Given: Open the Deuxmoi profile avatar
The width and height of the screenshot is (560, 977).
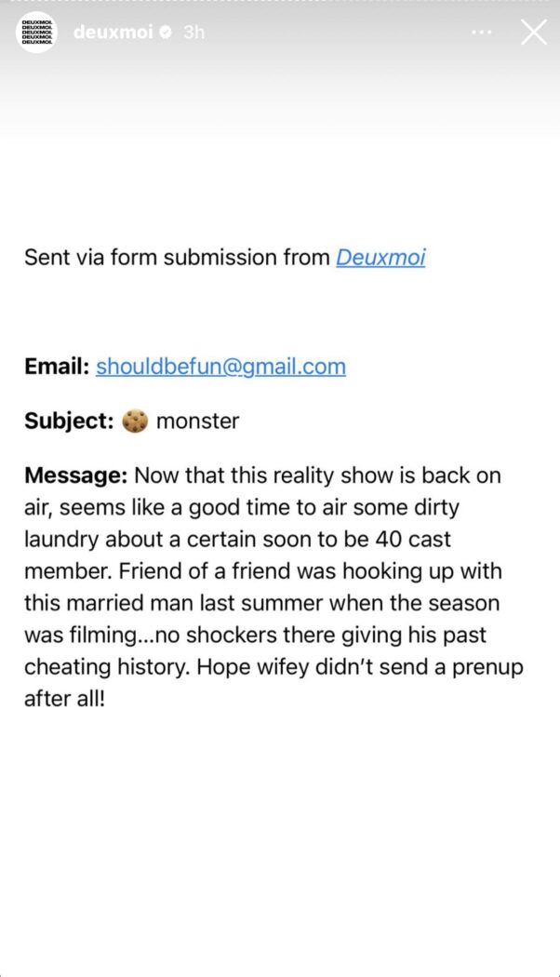Looking at the screenshot, I should (38, 33).
